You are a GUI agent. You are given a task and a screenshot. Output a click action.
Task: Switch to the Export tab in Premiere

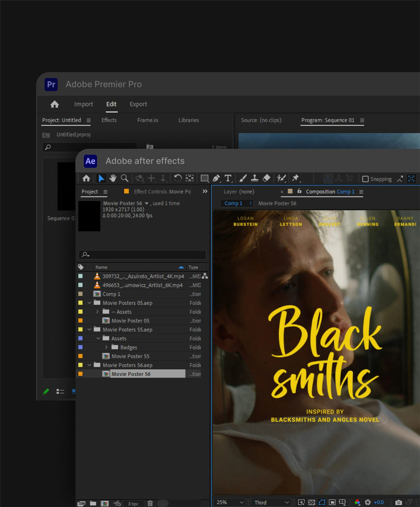click(138, 104)
